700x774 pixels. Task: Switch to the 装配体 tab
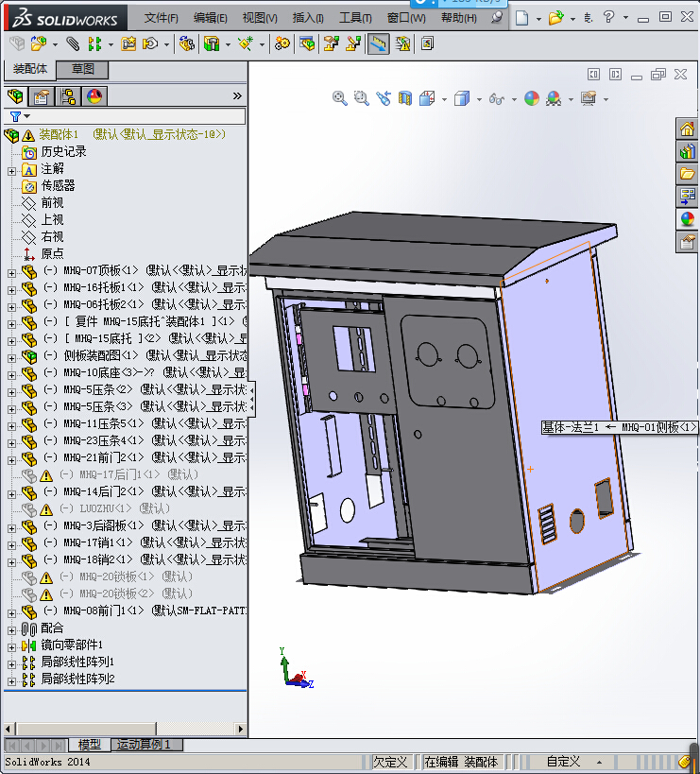(x=30, y=69)
